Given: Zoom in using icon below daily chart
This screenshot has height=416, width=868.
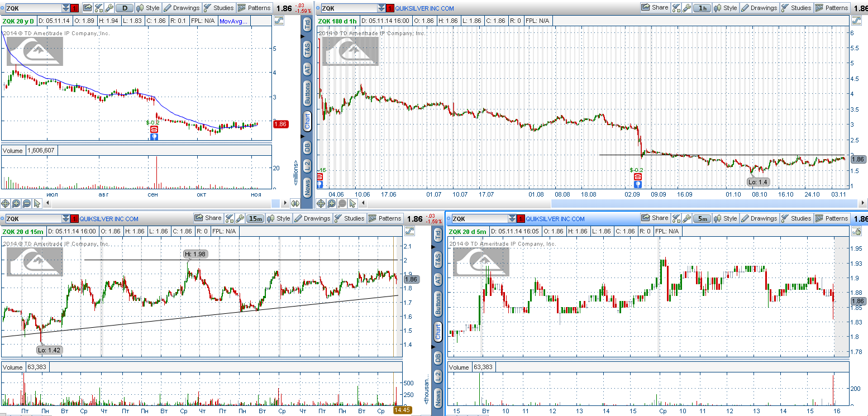Looking at the screenshot, I should [x=16, y=203].
